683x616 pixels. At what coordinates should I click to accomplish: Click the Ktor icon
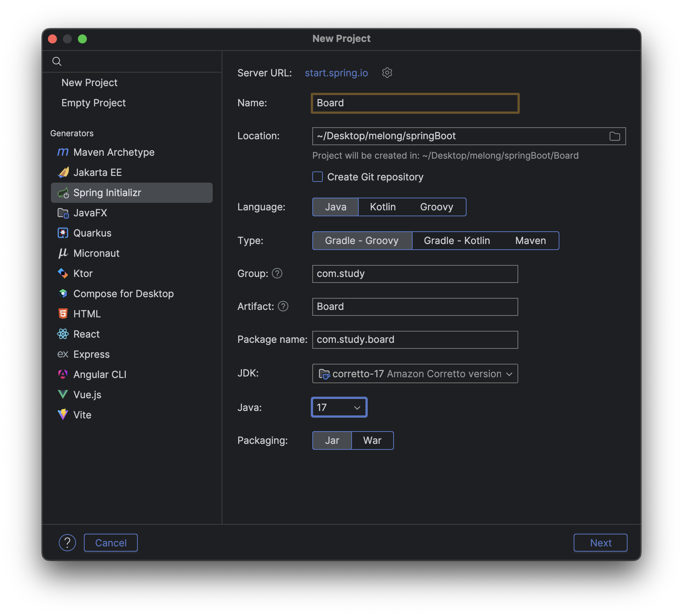(x=63, y=274)
